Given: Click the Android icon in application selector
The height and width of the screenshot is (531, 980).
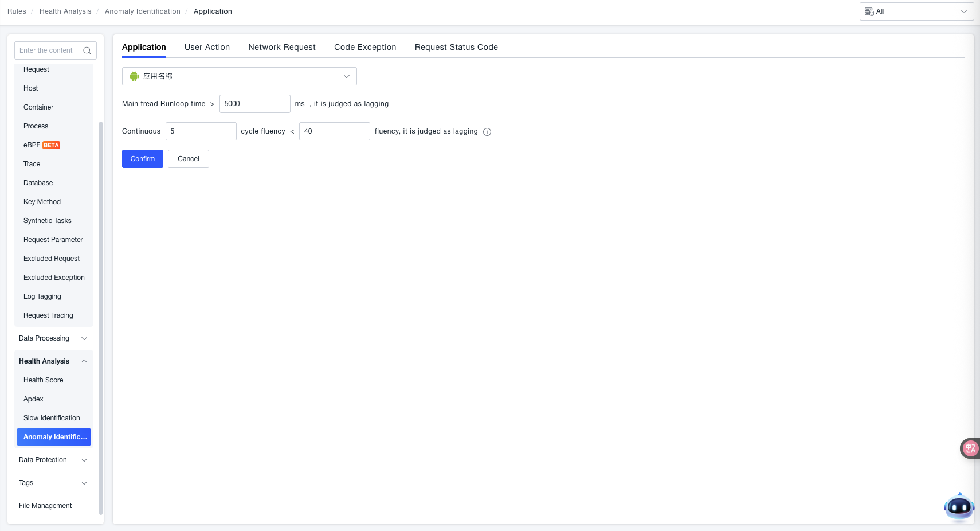Looking at the screenshot, I should (134, 76).
